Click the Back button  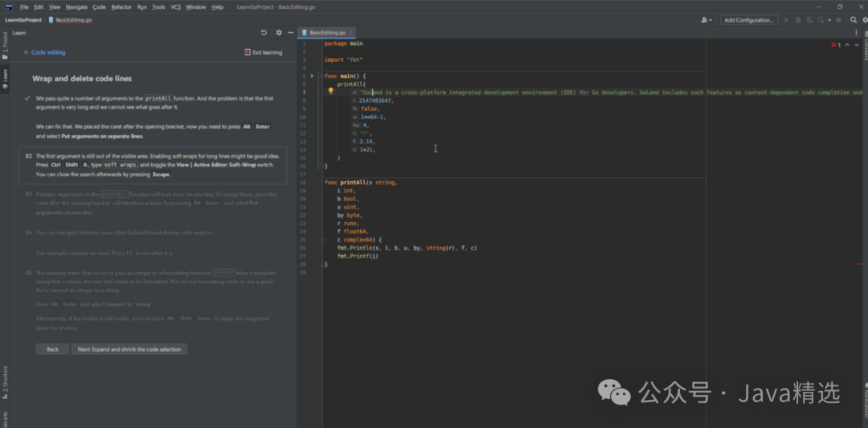52,349
